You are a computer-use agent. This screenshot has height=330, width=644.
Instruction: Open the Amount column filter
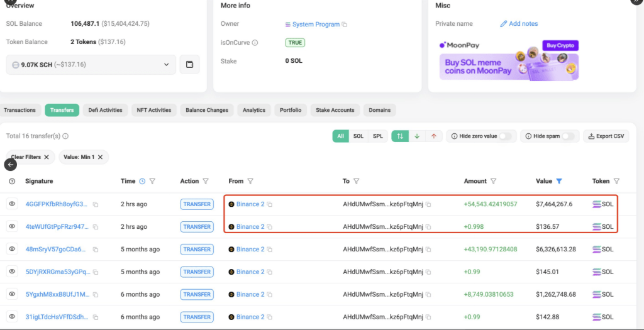pos(494,181)
